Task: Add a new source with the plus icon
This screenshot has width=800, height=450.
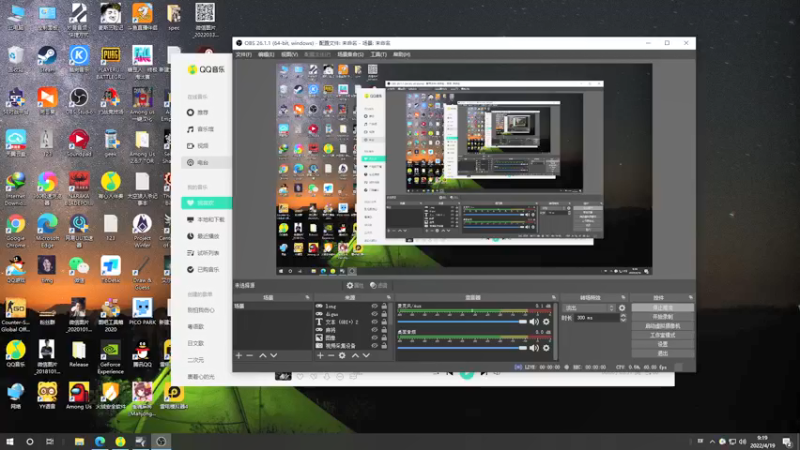Action: (x=320, y=356)
